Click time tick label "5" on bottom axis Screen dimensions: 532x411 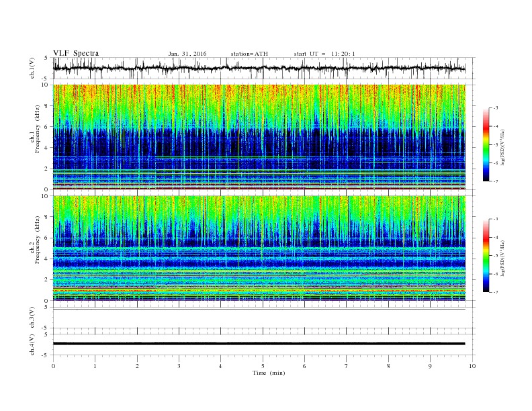coord(263,366)
